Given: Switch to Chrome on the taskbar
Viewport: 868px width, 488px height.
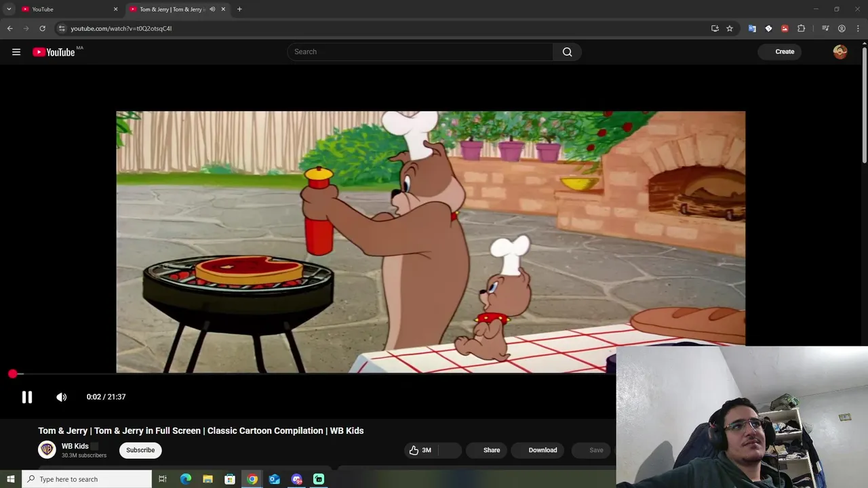Looking at the screenshot, I should coord(252,479).
